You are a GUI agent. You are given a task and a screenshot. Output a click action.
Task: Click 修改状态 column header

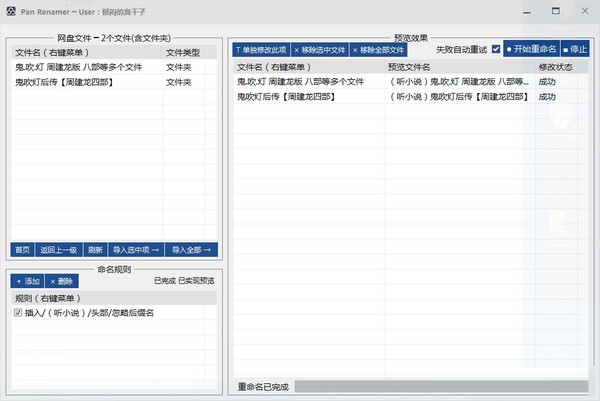pyautogui.click(x=555, y=67)
